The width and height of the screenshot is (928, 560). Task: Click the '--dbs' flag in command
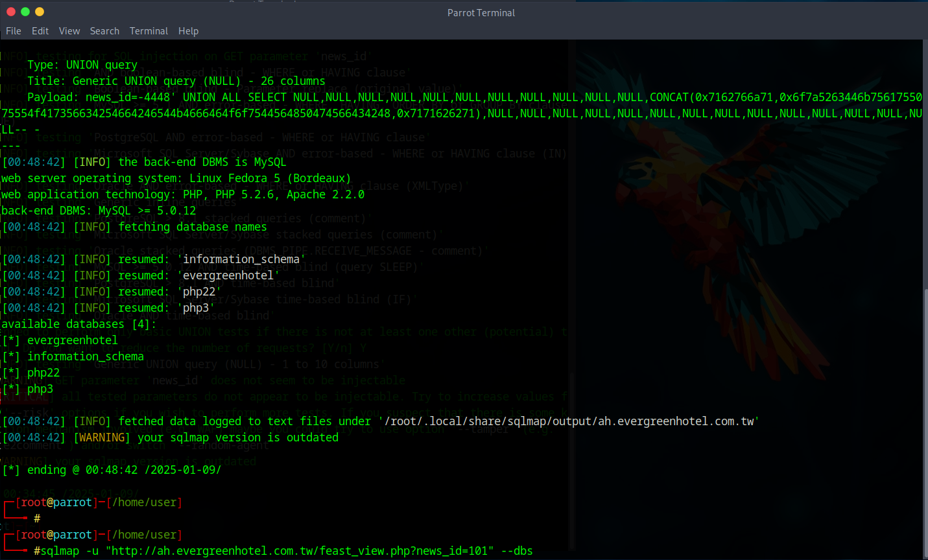[517, 551]
